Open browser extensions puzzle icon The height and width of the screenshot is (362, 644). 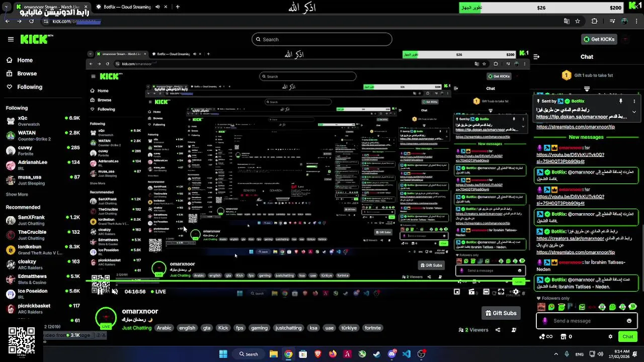coord(595,21)
